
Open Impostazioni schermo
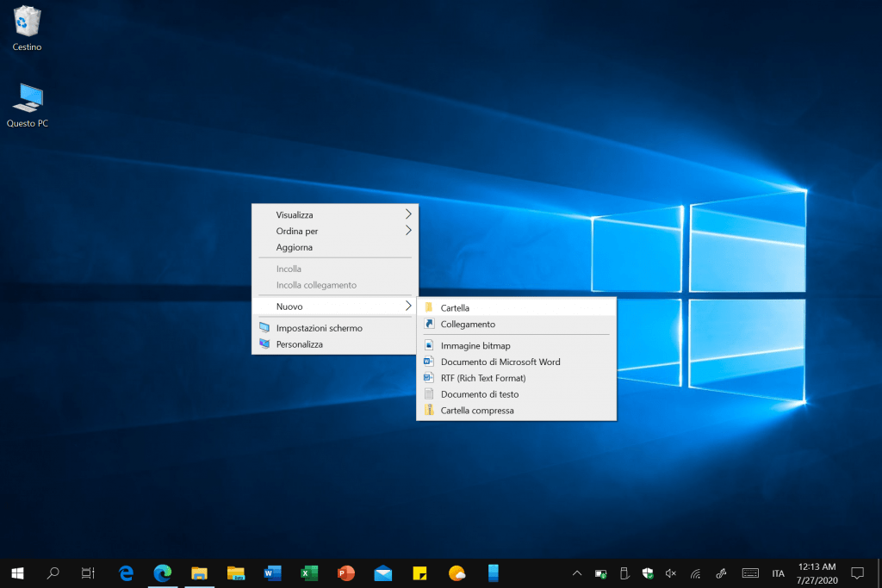point(319,328)
